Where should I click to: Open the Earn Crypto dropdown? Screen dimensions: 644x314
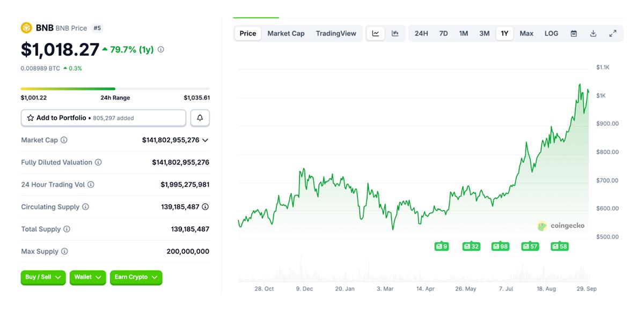click(x=136, y=277)
